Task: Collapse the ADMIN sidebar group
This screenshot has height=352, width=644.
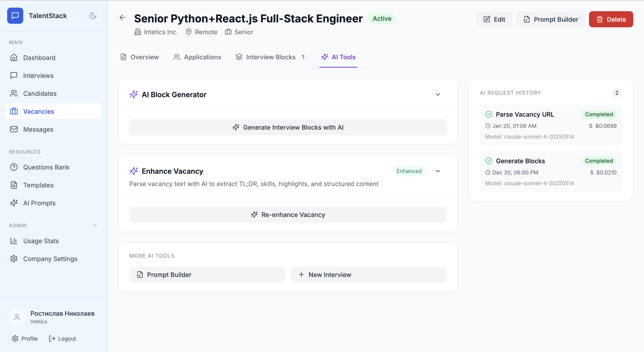Action: pyautogui.click(x=95, y=225)
